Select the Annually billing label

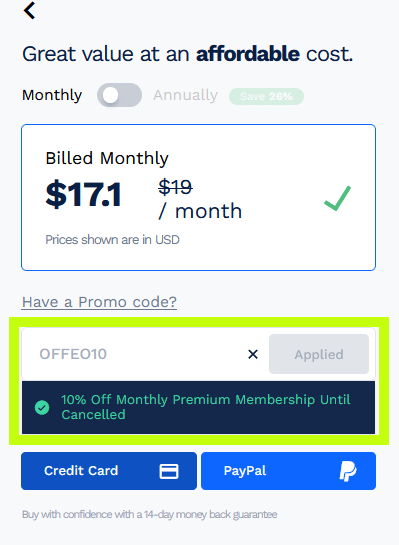pyautogui.click(x=185, y=95)
